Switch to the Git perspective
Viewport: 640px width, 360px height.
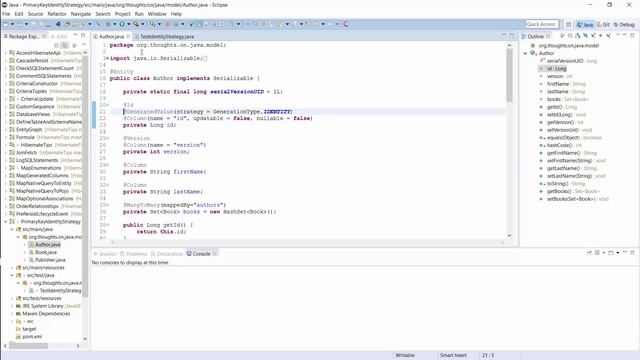[x=603, y=24]
